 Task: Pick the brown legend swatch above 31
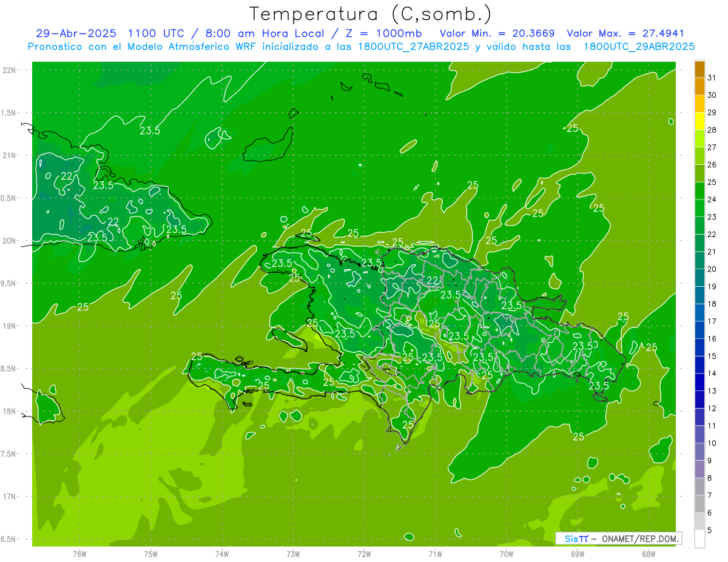point(699,69)
